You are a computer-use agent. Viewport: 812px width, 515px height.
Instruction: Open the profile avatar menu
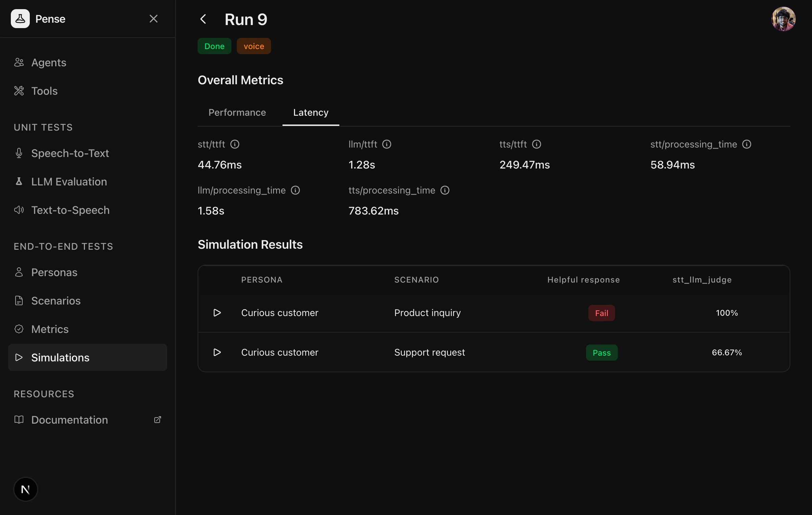(784, 19)
